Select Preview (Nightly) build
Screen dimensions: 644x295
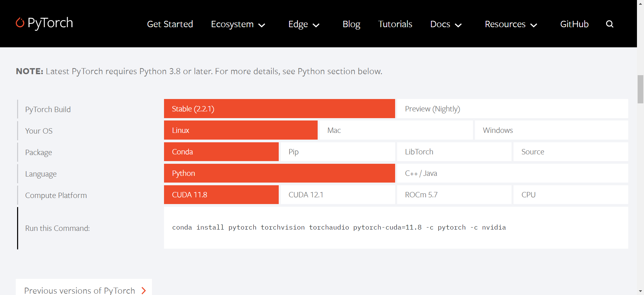(513, 109)
